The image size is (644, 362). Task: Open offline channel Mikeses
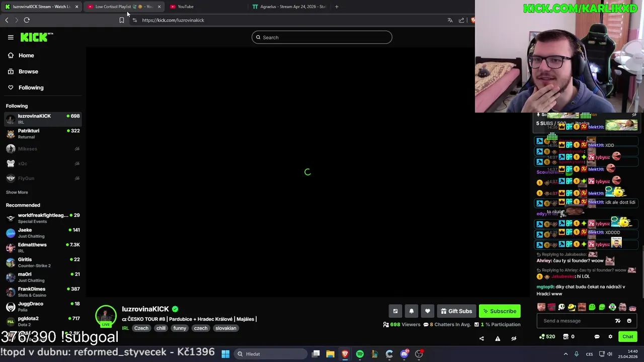point(43,149)
